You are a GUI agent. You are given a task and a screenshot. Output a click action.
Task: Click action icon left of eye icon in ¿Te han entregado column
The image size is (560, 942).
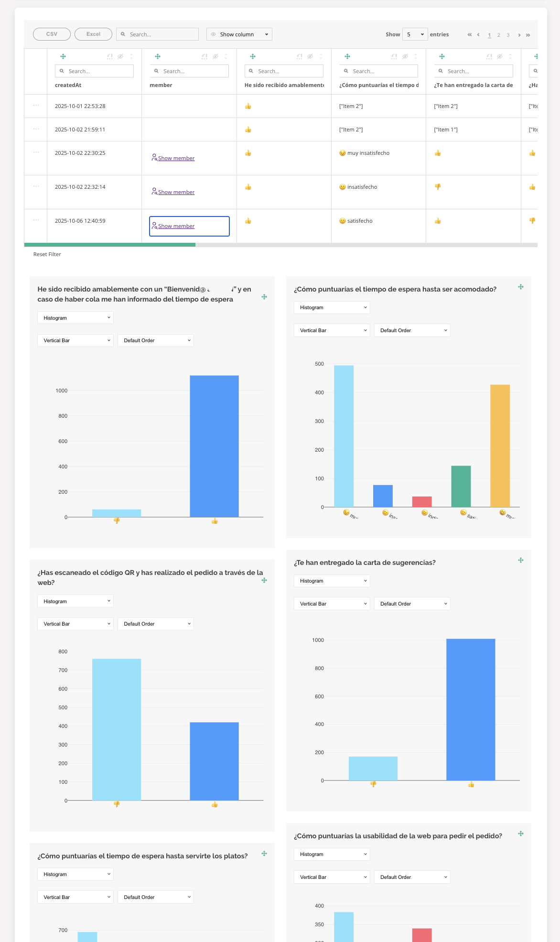coord(489,56)
